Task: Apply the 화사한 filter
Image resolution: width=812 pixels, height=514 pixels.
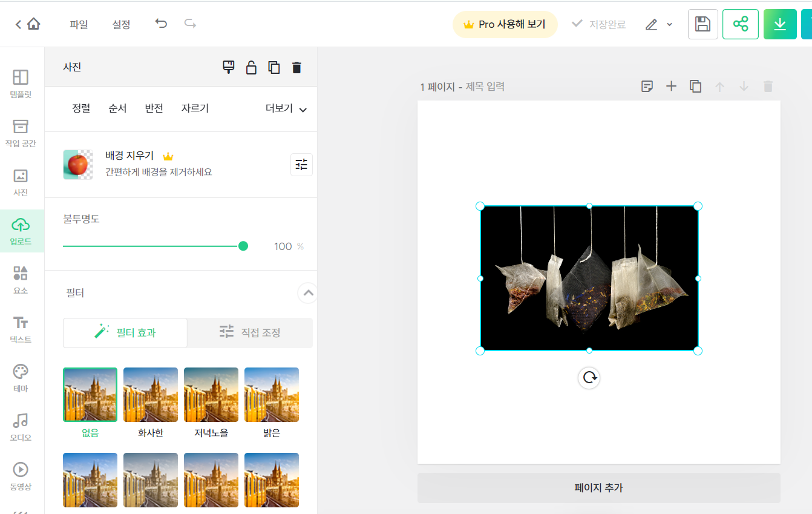Action: pos(151,395)
